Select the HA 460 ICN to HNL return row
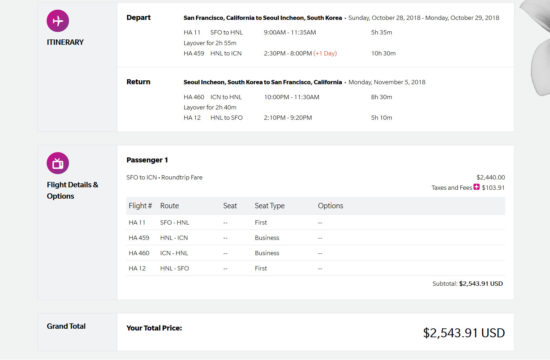550x360 pixels. click(x=288, y=97)
